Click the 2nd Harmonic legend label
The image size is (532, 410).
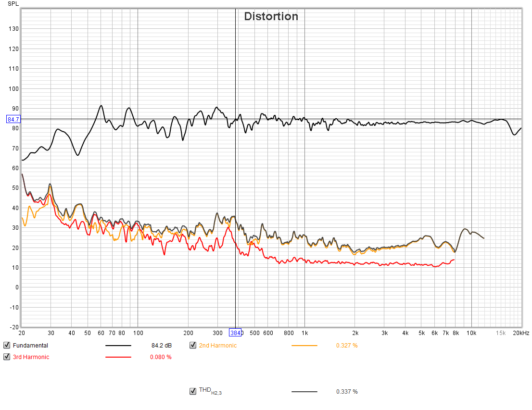pyautogui.click(x=218, y=346)
